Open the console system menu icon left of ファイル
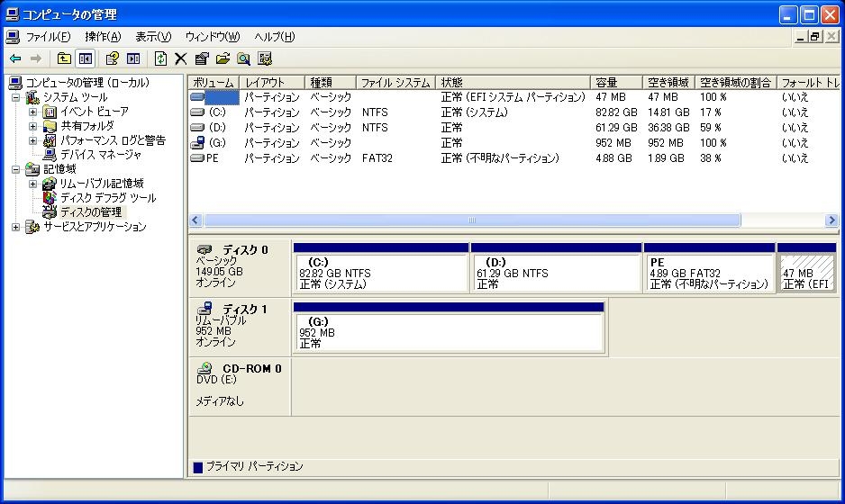This screenshot has height=504, width=845. click(x=13, y=37)
